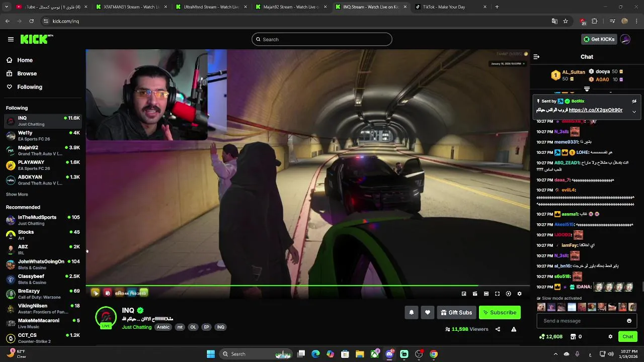Show hidden system tray icons
This screenshot has width=644, height=362.
(x=555, y=354)
